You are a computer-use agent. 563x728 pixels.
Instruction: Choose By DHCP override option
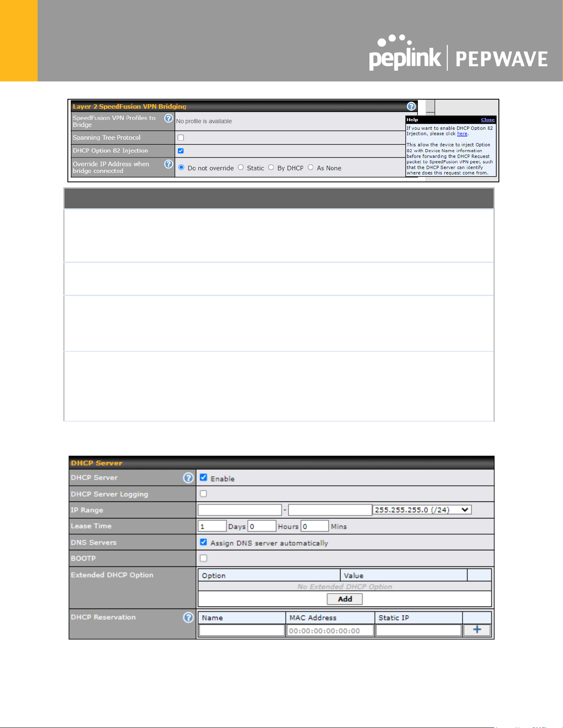tap(271, 167)
